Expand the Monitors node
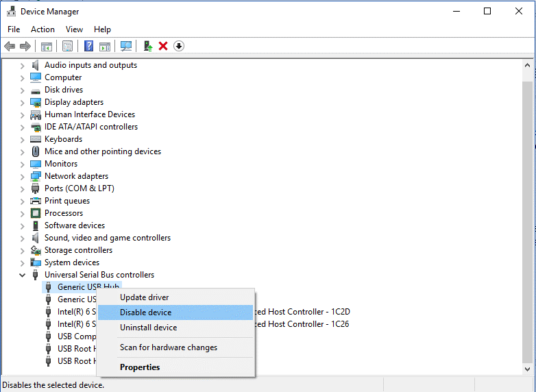The width and height of the screenshot is (536, 392). (23, 164)
